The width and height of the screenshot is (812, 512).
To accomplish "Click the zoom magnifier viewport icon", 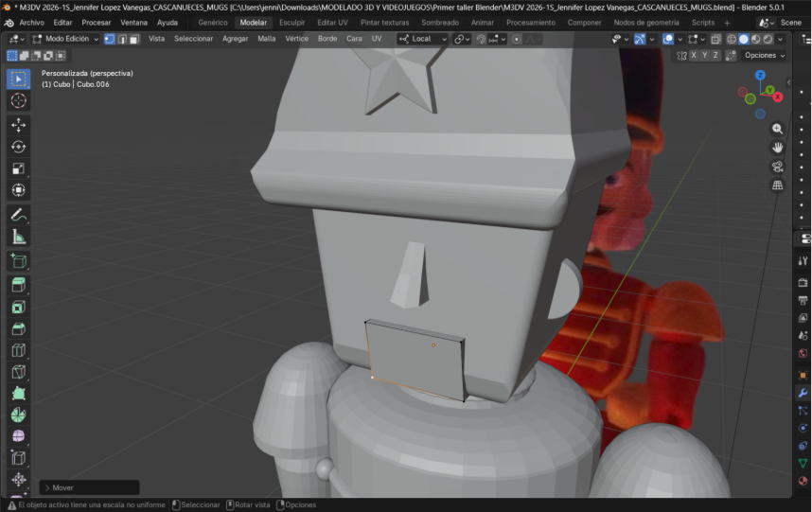I will coord(778,129).
